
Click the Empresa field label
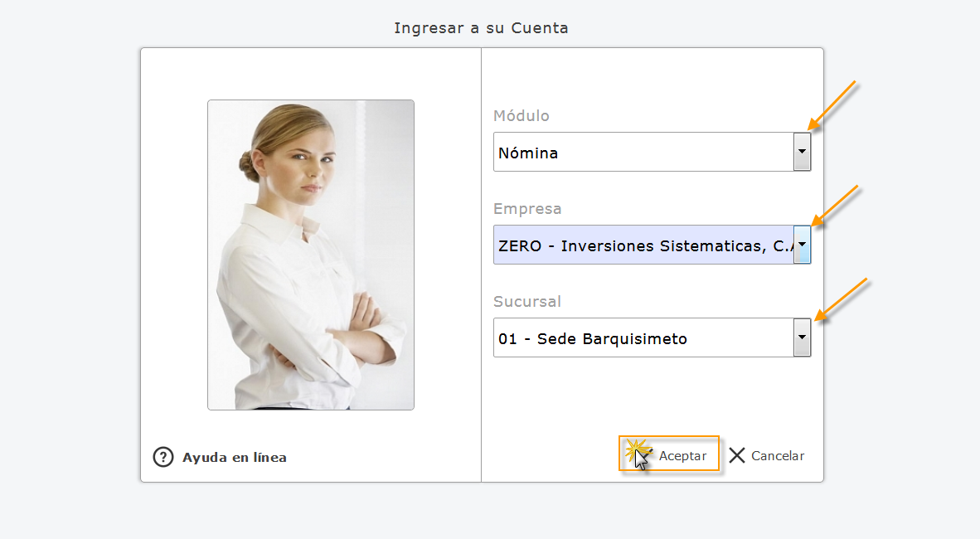[x=527, y=208]
